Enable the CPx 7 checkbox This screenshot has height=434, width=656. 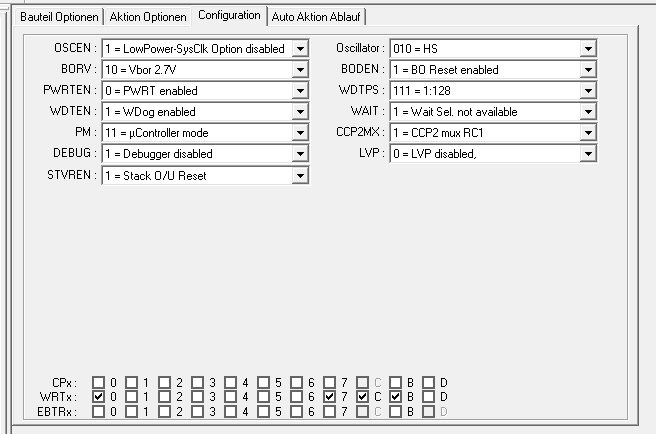[329, 382]
